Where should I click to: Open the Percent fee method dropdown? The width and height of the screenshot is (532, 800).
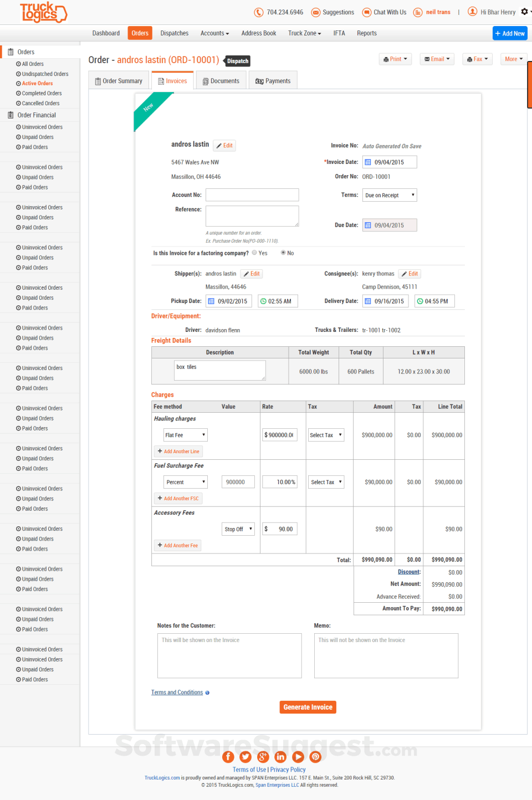click(x=185, y=482)
